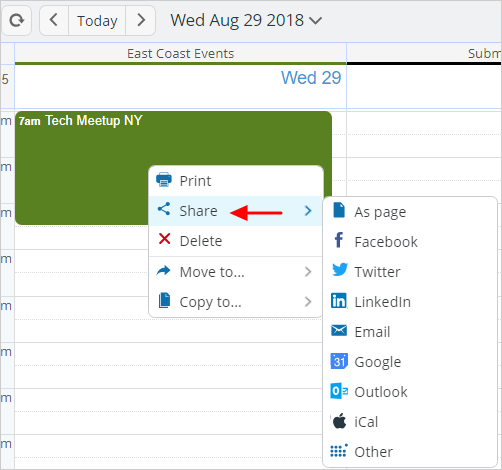Click the Today button
Image resolution: width=502 pixels, height=470 pixels.
[97, 21]
